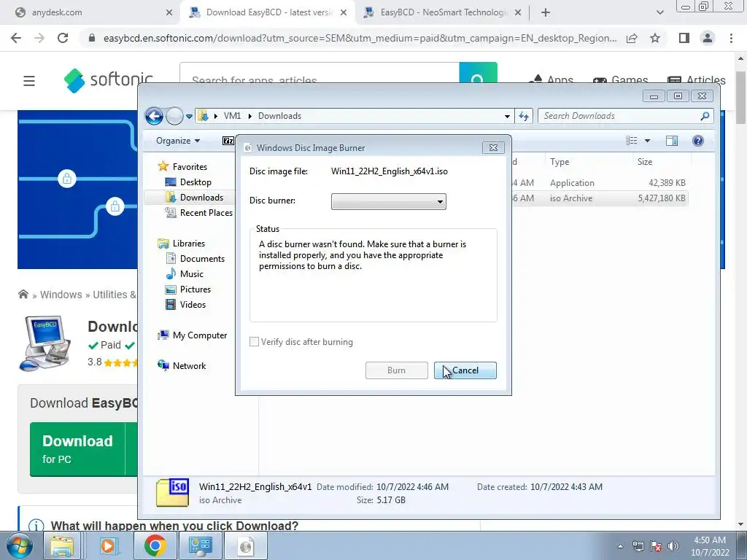
Task: Refresh the Downloads folder view
Action: tap(524, 116)
